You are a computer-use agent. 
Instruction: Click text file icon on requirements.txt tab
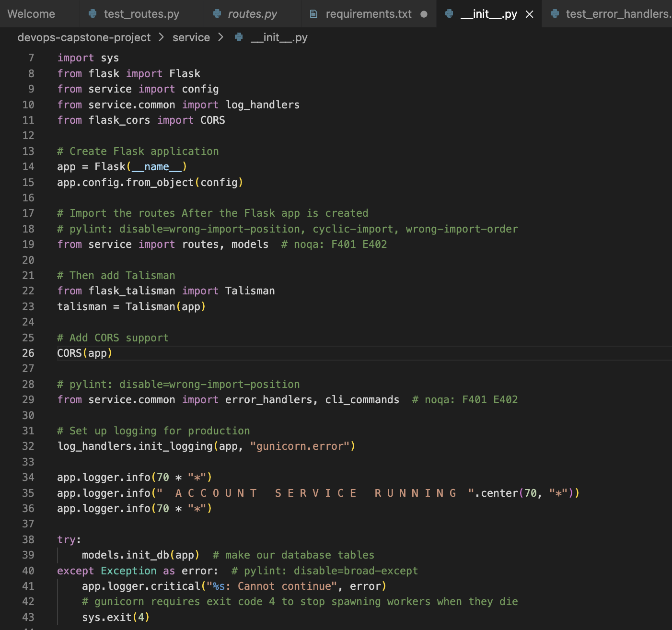pos(313,14)
